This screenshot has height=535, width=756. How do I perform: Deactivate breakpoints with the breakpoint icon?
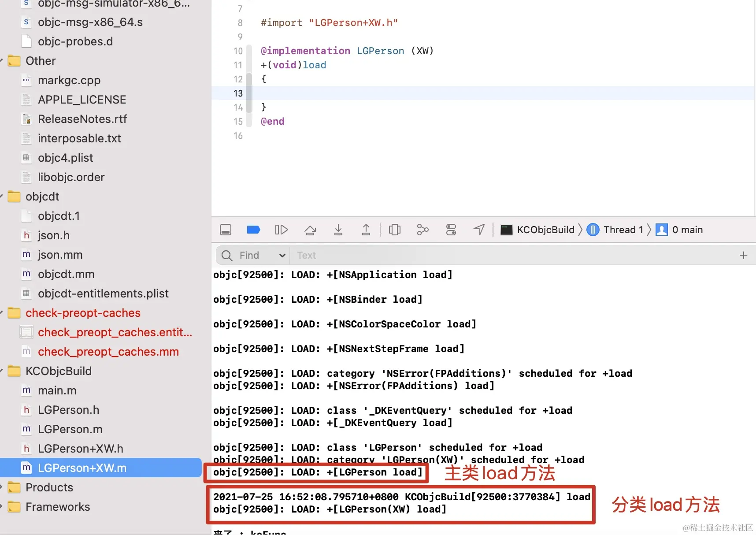click(253, 230)
